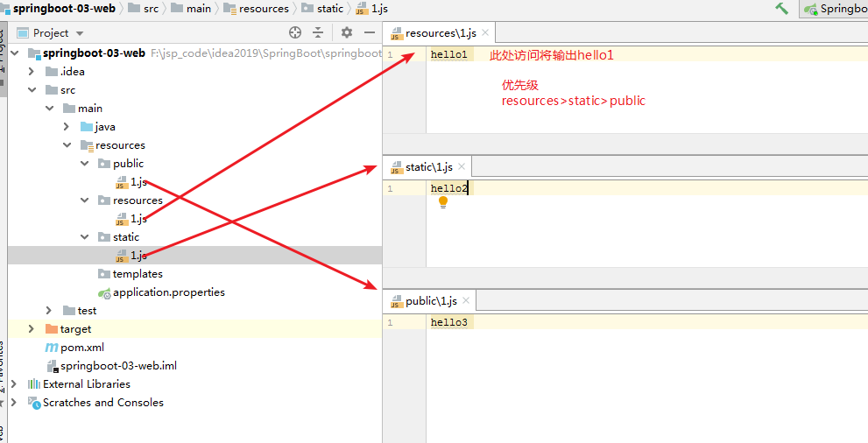Open the Project view dropdown
Image resolution: width=868 pixels, height=443 pixels.
pos(79,34)
